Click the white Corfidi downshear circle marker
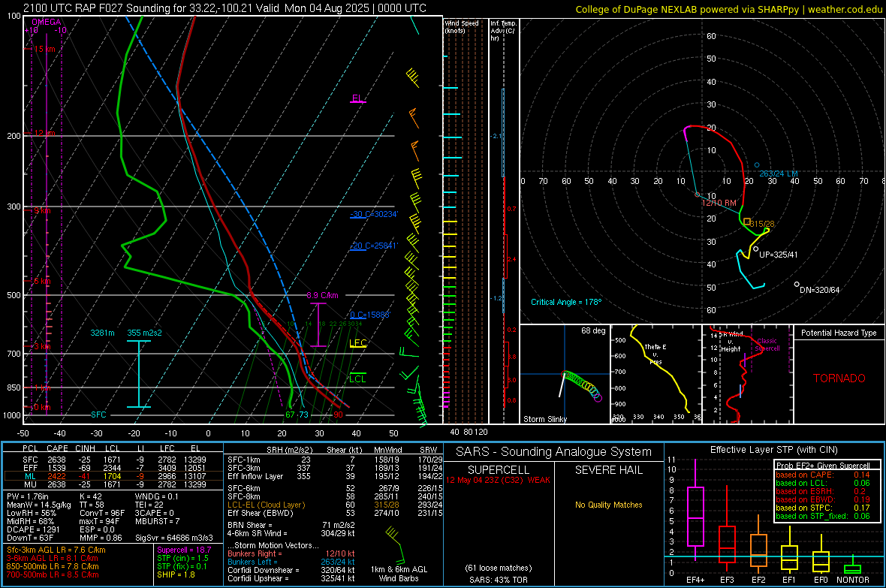Screen dimensions: 886x588 tap(797, 285)
